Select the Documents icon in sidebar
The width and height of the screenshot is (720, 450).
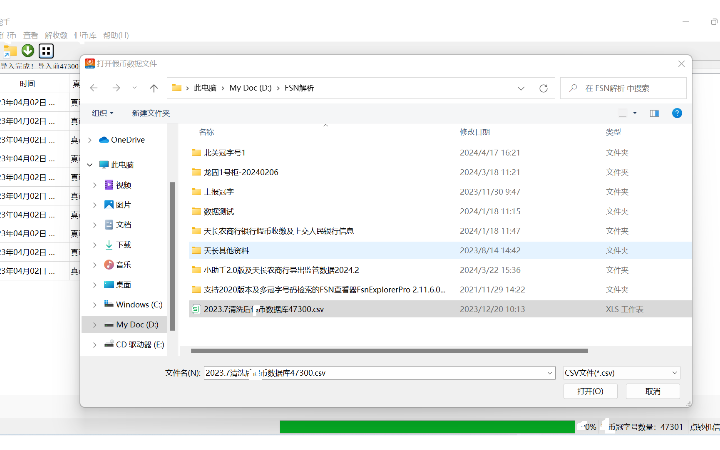tap(109, 225)
